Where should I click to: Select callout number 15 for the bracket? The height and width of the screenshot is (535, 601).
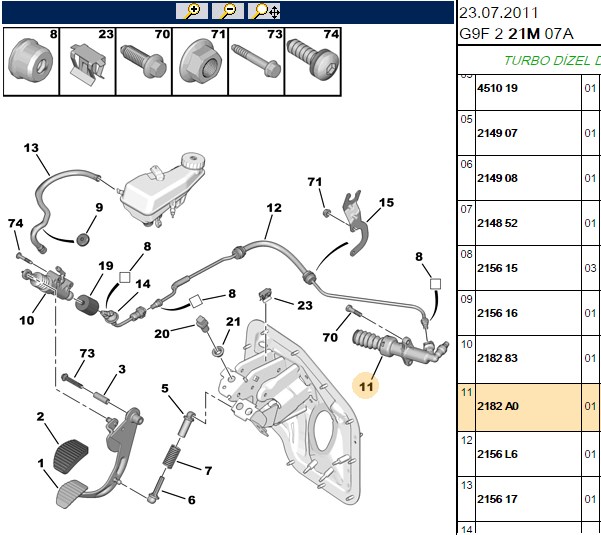pos(386,202)
